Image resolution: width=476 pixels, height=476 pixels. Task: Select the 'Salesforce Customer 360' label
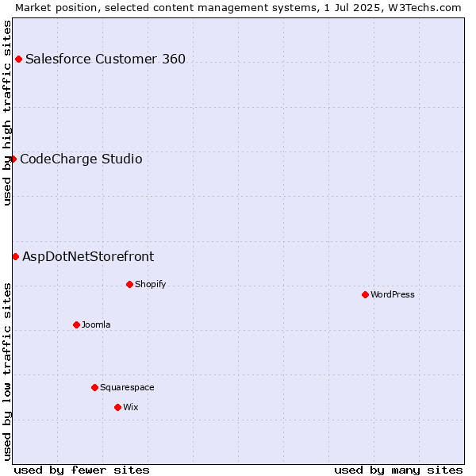[106, 59]
